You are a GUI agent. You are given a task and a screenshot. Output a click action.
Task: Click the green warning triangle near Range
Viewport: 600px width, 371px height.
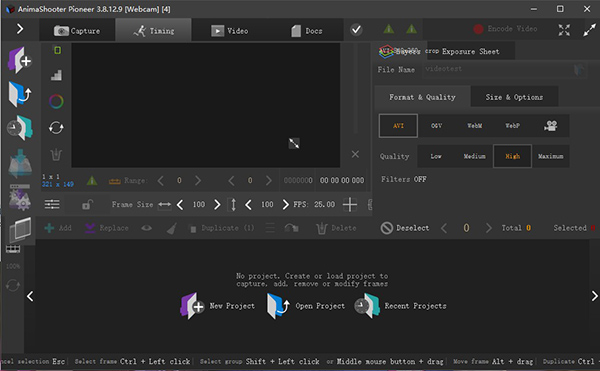pyautogui.click(x=92, y=180)
